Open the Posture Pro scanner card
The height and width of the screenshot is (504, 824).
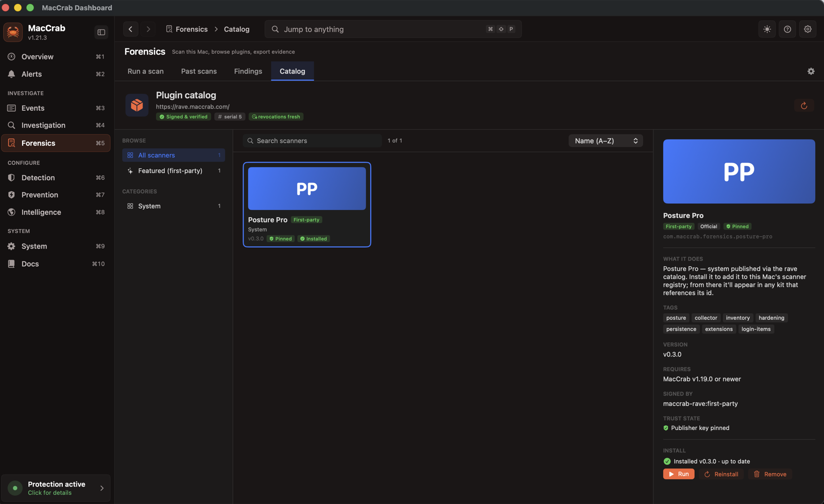click(307, 204)
